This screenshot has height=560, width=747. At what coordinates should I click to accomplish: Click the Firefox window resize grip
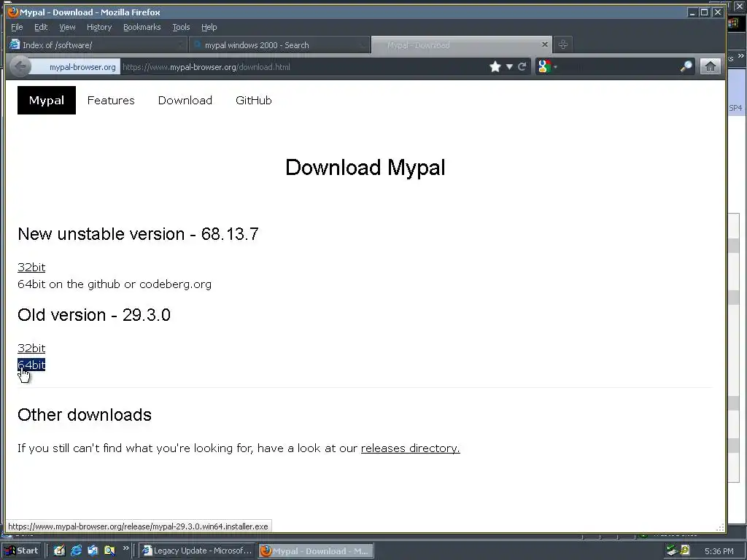click(720, 527)
